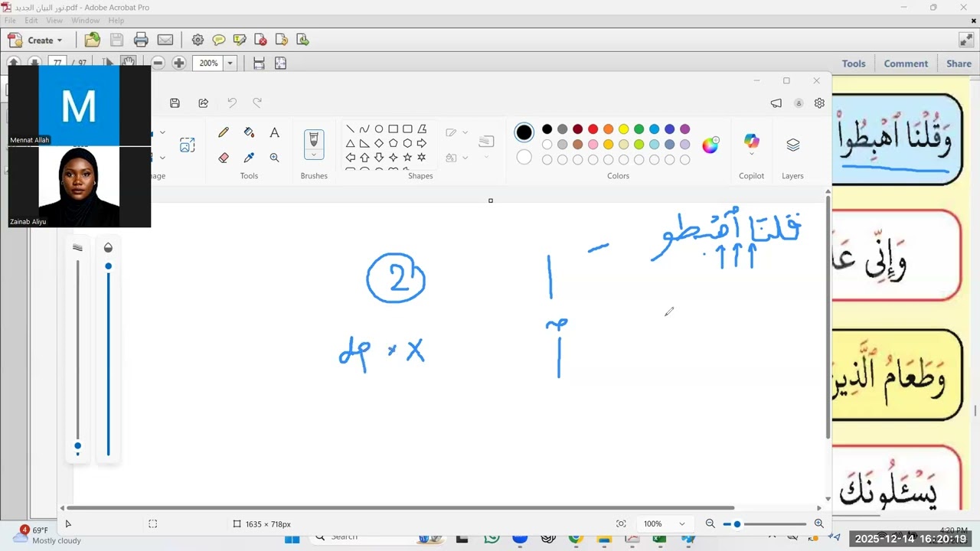Screen dimensions: 980x551
Task: Open the Acrobat 200% zoom dropdown arrow
Action: click(230, 63)
